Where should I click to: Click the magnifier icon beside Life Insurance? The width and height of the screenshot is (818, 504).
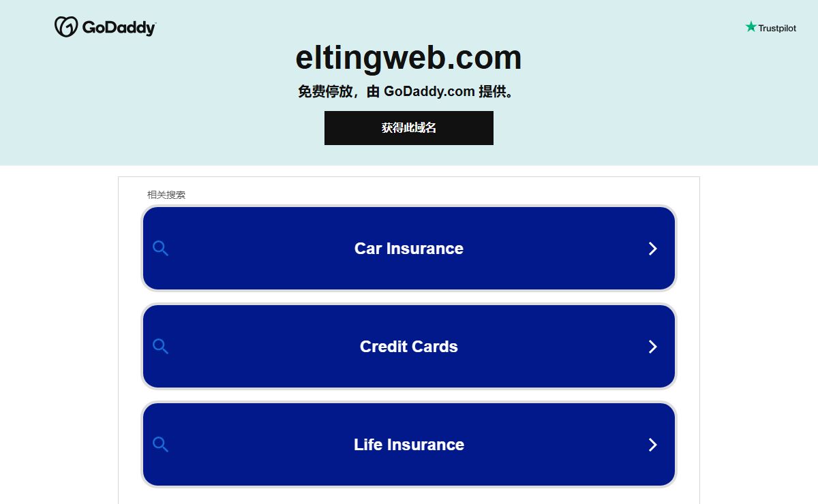(x=160, y=444)
